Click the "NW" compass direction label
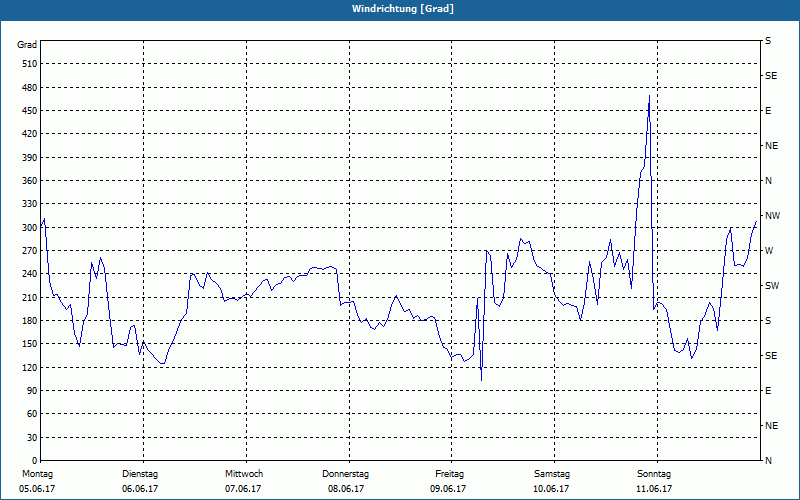Screen dimensions: 800x500 772,216
